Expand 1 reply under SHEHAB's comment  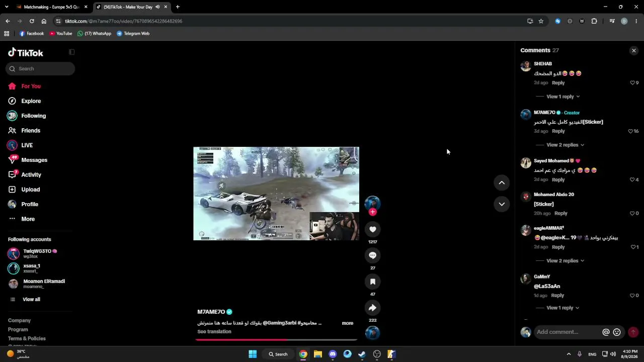point(563,97)
